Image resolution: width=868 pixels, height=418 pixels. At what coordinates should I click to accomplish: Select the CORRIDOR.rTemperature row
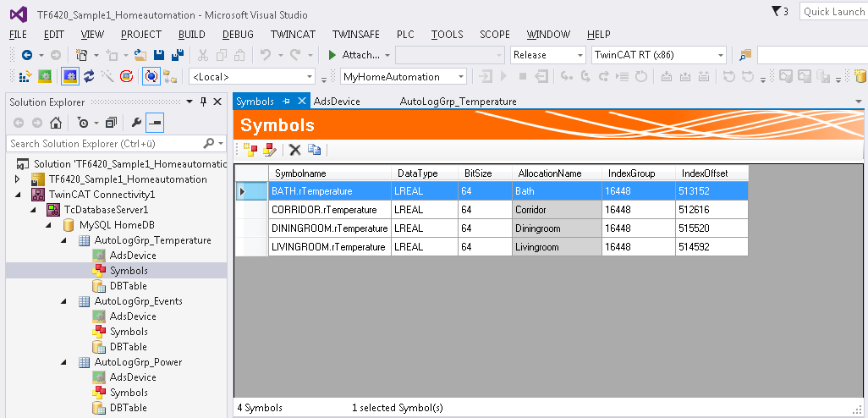tap(491, 210)
